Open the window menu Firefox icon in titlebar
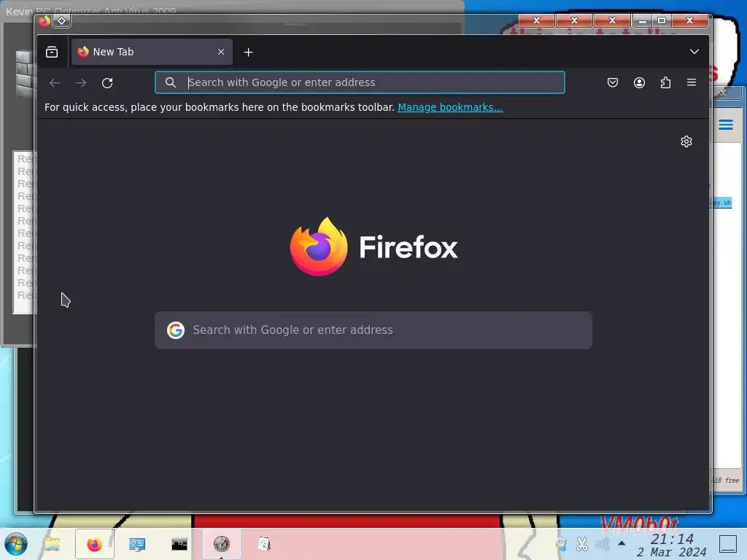Viewport: 747px width, 560px height. click(x=44, y=20)
